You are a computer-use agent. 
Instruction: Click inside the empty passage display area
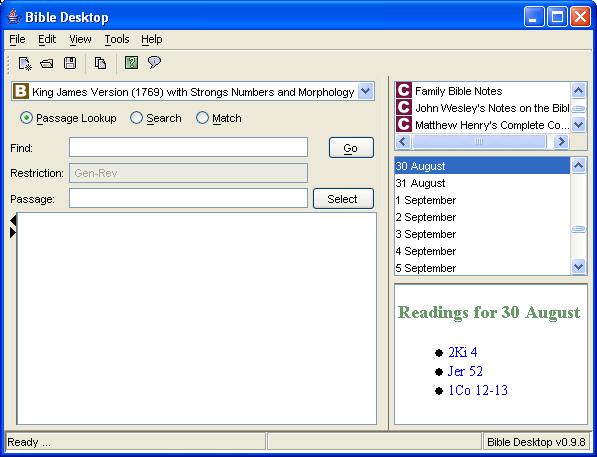(197, 318)
